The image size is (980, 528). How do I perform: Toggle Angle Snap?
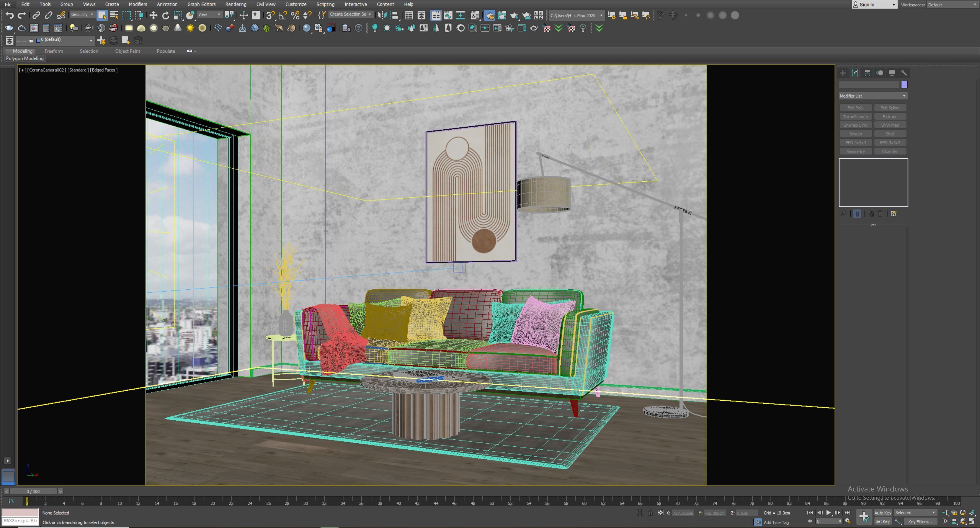coord(283,15)
